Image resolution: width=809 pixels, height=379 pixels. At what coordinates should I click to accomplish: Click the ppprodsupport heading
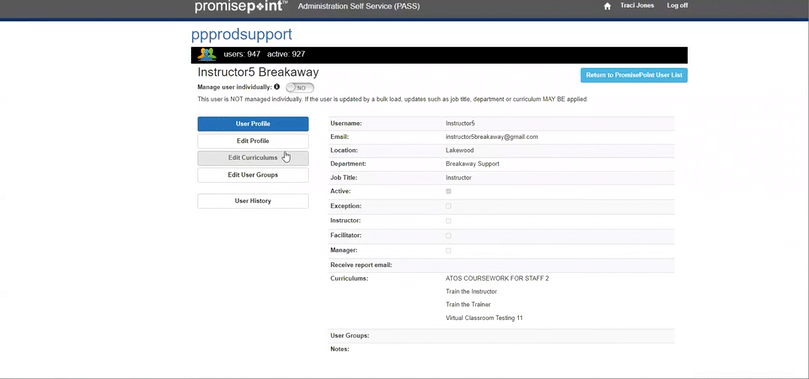tap(241, 35)
